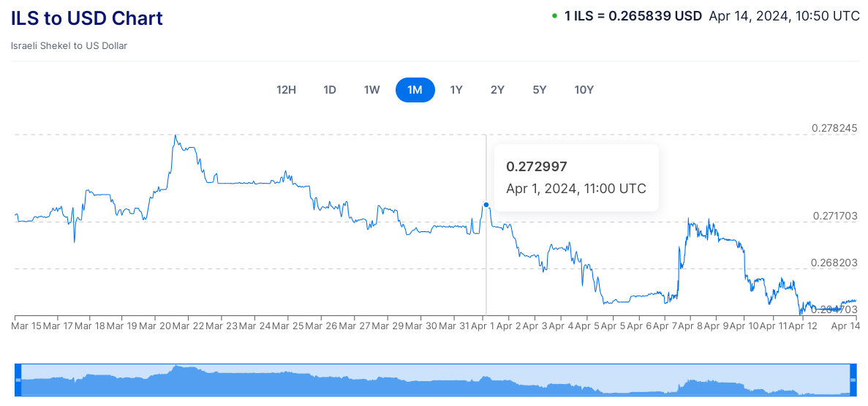The height and width of the screenshot is (406, 868).
Task: Select the 12H time range tab
Action: (x=286, y=90)
